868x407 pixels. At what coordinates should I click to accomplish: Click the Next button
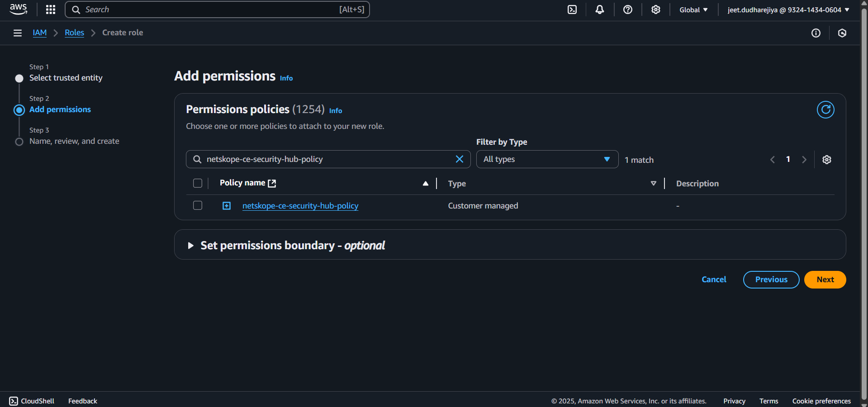(x=825, y=279)
